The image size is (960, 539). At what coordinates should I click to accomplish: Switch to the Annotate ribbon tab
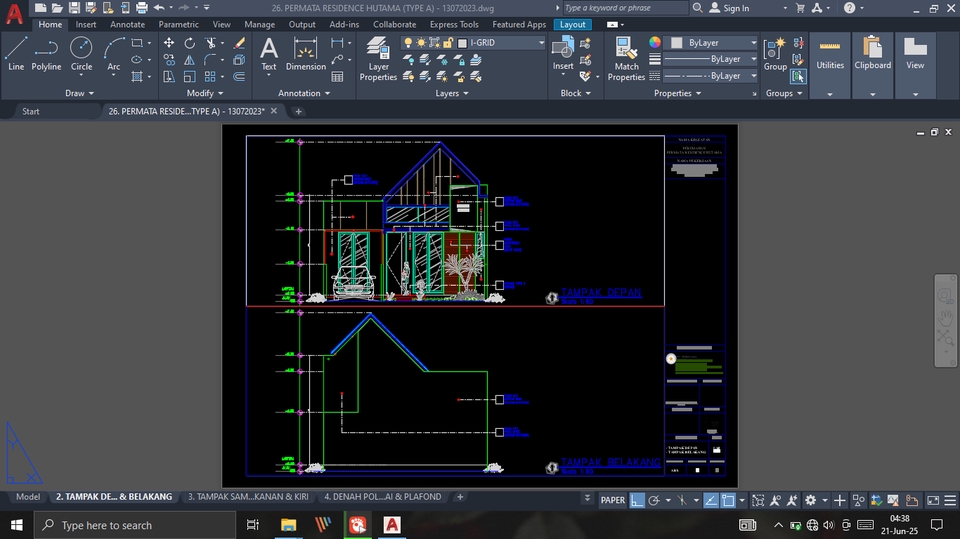(127, 24)
